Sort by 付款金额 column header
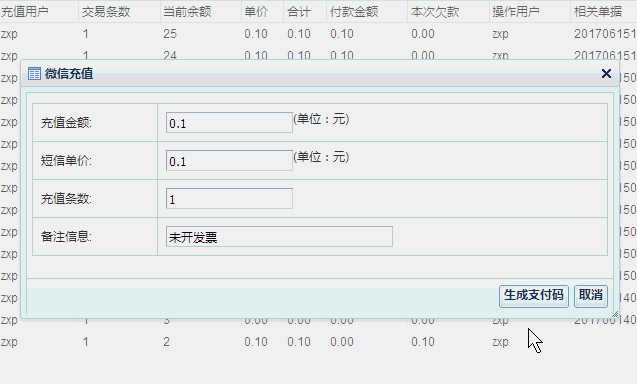This screenshot has width=637, height=384. pos(354,12)
